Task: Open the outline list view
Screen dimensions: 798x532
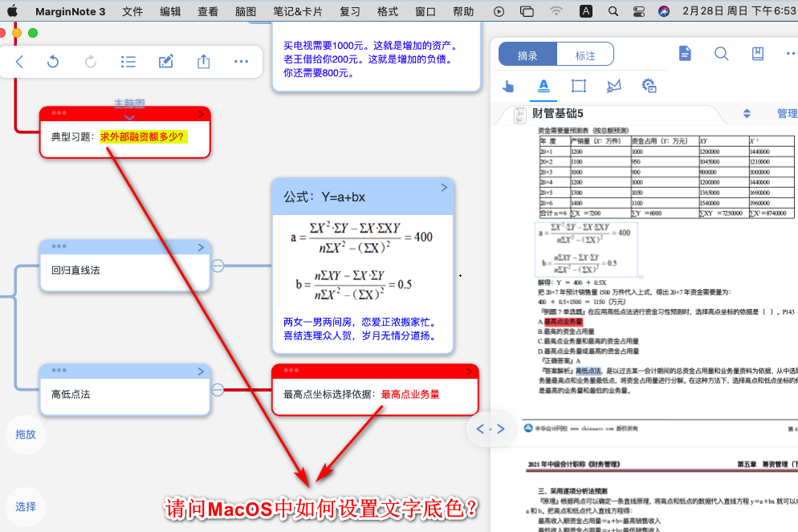Action: coord(128,62)
